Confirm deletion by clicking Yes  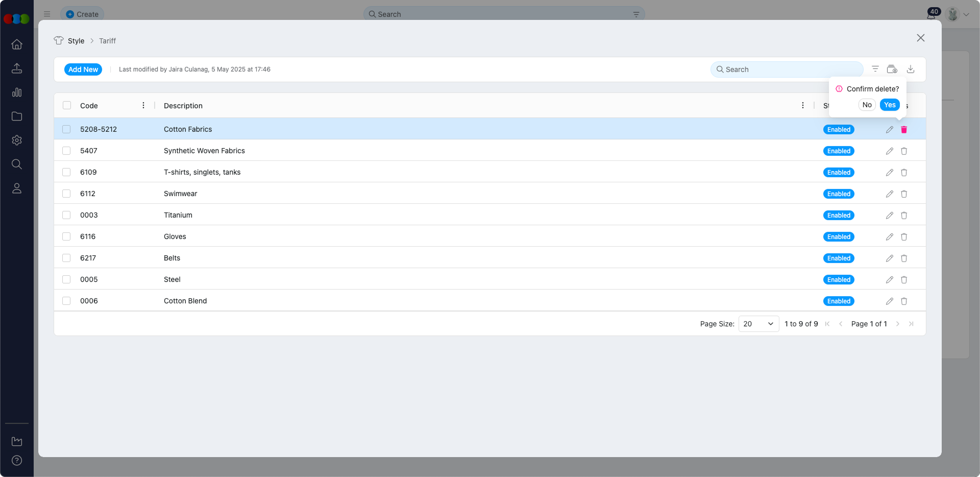tap(890, 105)
